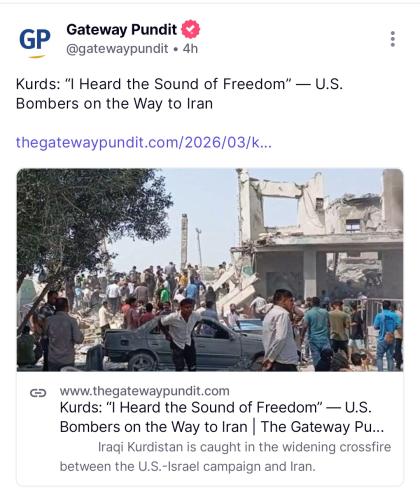Open the 4h post timestamp
Screen dimensions: 420x500
190,49
